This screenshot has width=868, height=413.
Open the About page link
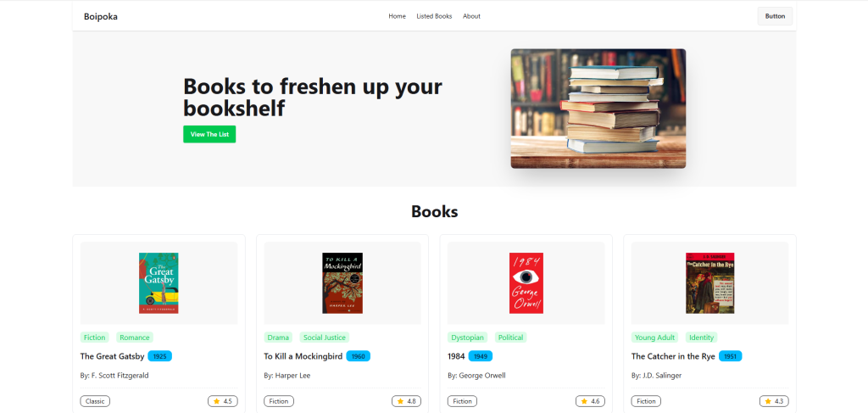click(x=471, y=16)
